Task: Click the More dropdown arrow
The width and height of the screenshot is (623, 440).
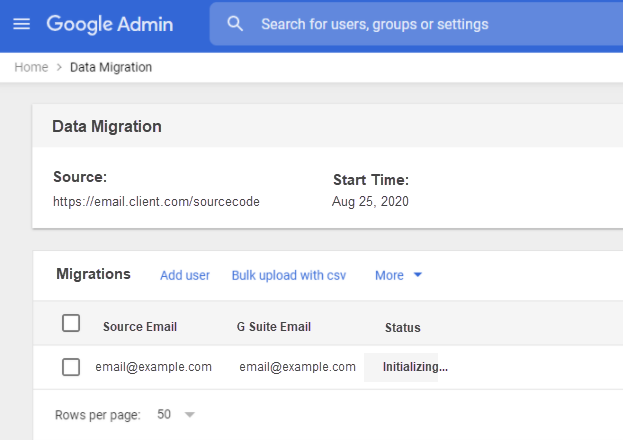Action: pos(418,275)
